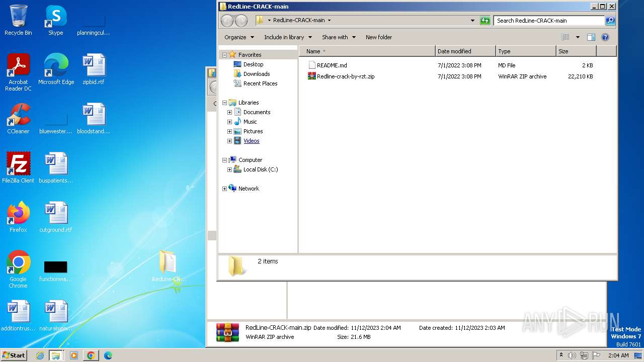Click the Chrome icon in the taskbar
This screenshot has width=644, height=362.
[x=91, y=355]
